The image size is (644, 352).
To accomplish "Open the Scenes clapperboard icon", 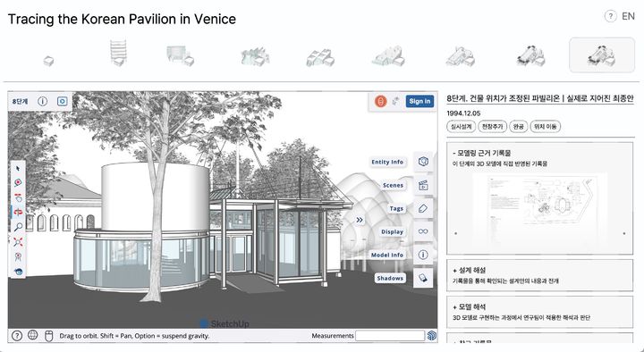I will coord(423,185).
